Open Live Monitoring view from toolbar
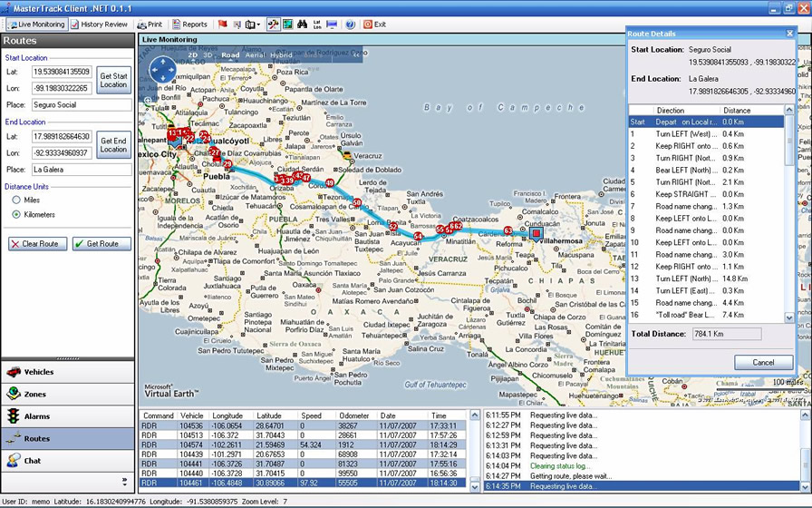The width and height of the screenshot is (812, 508). point(37,24)
